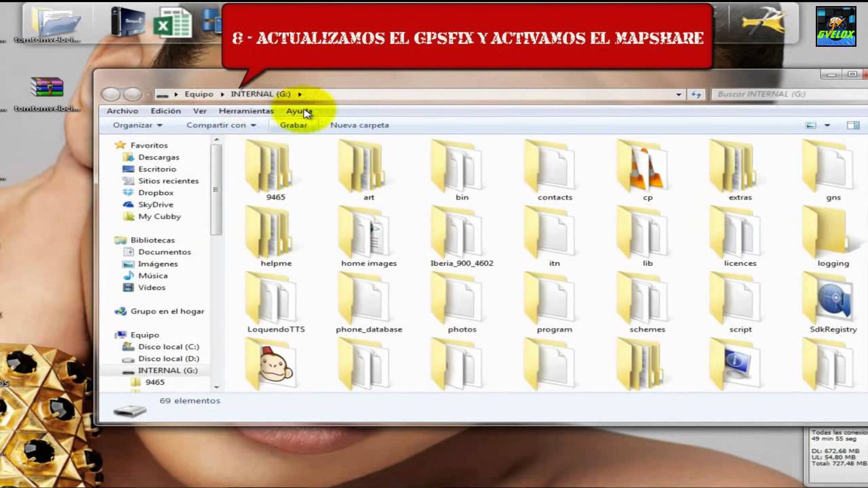The image size is (868, 488).
Task: Go forward with the navigation forward button
Action: pyautogui.click(x=132, y=94)
